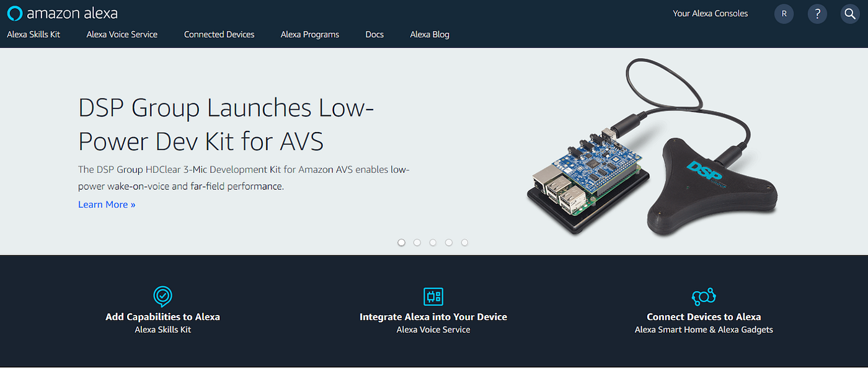
Task: Open the search magnifier icon
Action: (x=849, y=14)
